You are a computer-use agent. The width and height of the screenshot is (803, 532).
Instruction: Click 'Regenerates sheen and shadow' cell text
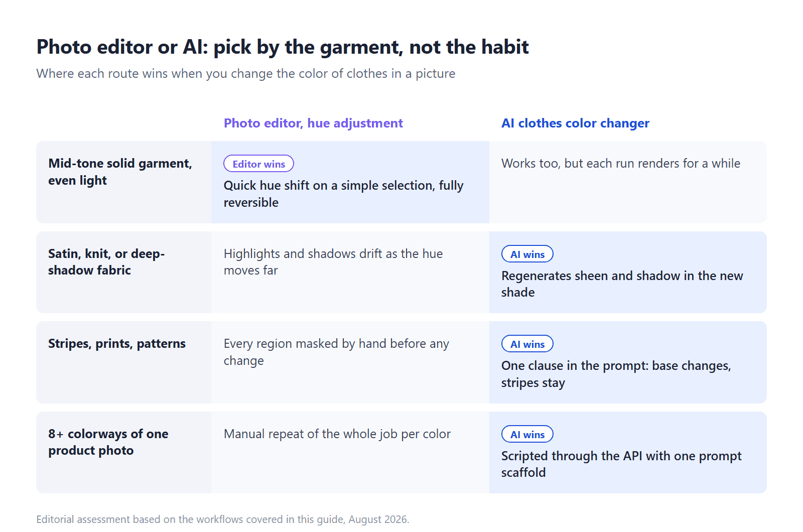(x=622, y=284)
